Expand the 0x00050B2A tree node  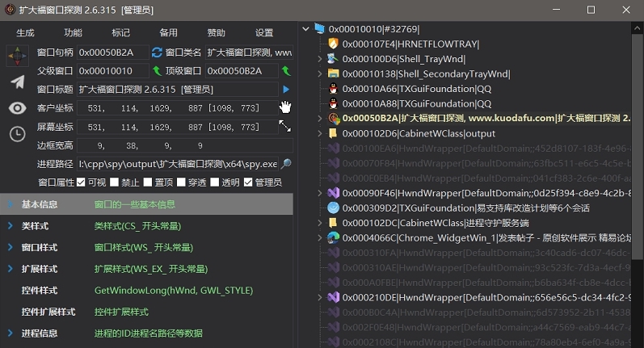click(320, 119)
